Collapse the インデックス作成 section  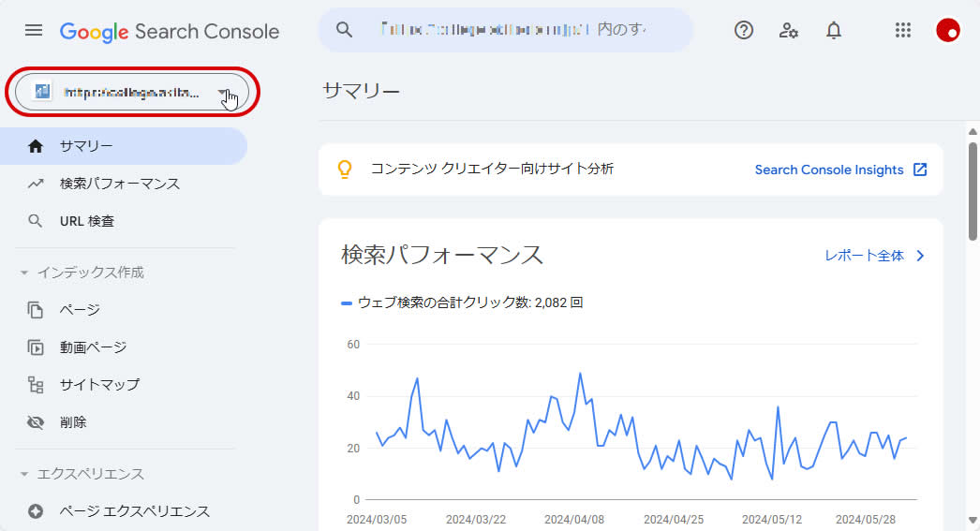24,273
